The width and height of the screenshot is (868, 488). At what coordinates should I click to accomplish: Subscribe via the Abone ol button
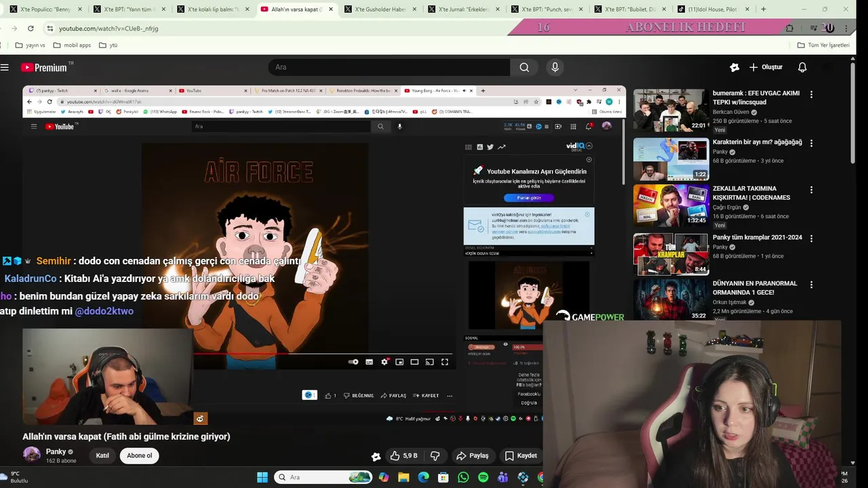[x=139, y=455]
